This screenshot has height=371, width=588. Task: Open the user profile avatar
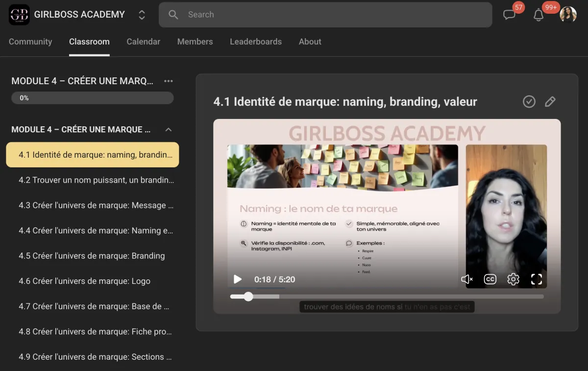(x=568, y=15)
